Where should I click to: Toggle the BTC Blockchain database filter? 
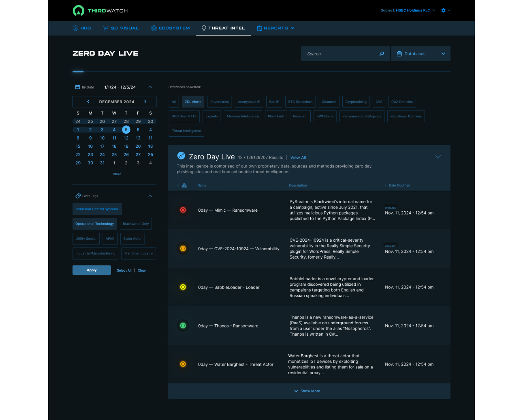(300, 102)
